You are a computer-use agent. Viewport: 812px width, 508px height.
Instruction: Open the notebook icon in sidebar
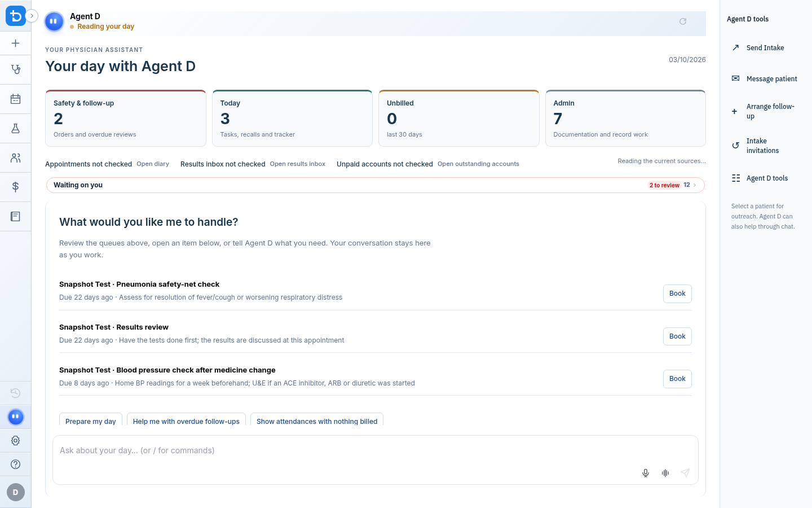[15, 216]
